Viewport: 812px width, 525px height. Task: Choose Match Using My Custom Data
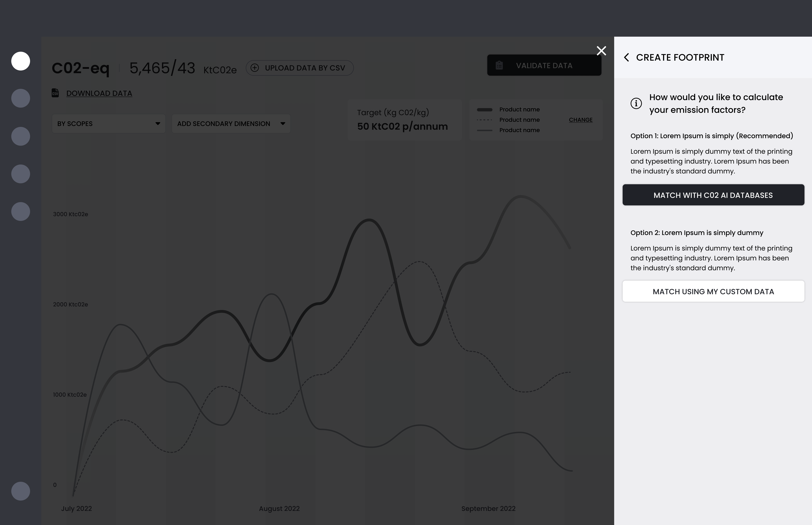tap(713, 291)
